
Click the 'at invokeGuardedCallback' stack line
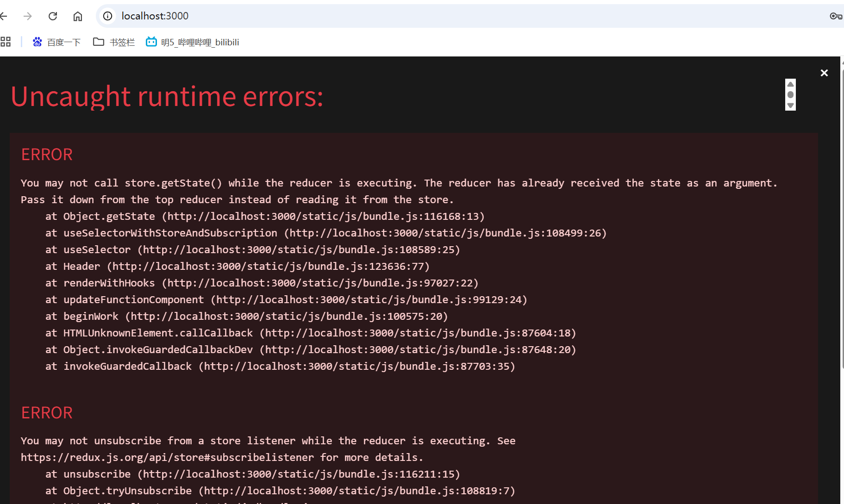pos(280,367)
